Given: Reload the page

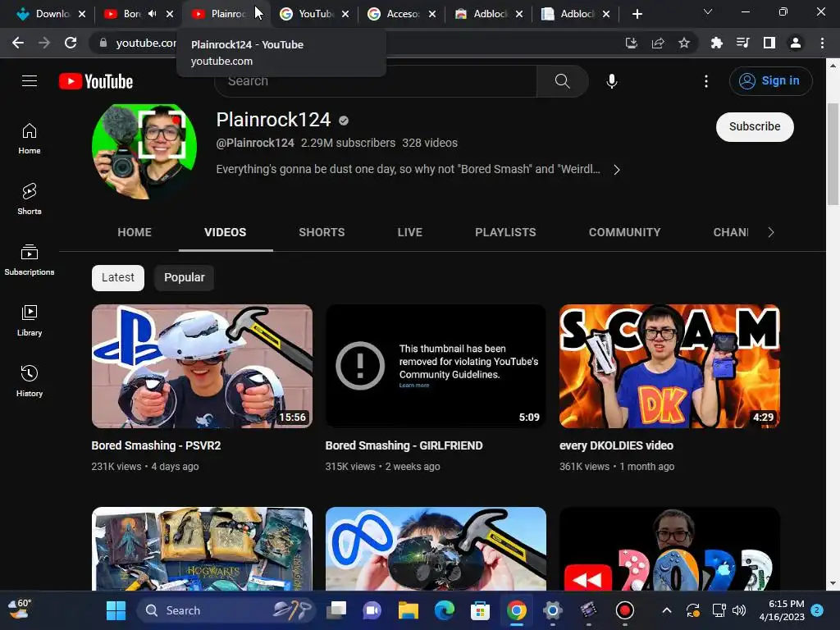Looking at the screenshot, I should [71, 43].
